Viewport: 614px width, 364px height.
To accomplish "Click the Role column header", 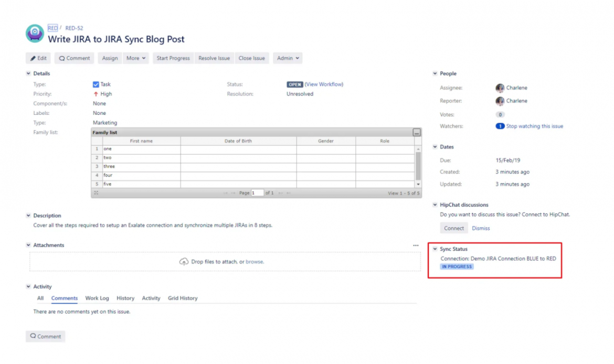I will 385,141.
